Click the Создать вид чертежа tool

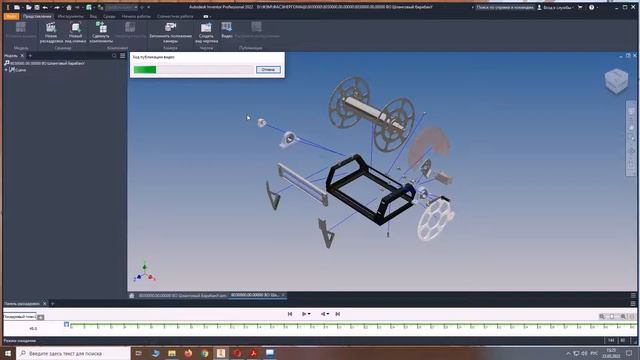206,32
